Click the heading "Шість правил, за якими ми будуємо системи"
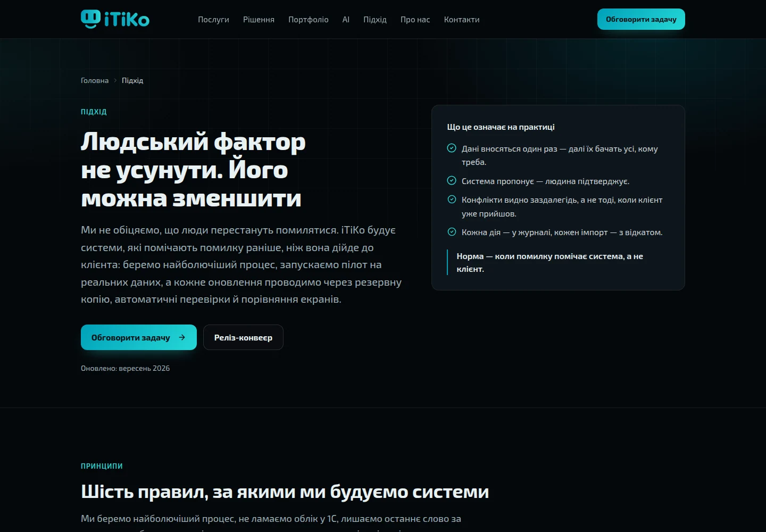The image size is (766, 532). [x=285, y=492]
